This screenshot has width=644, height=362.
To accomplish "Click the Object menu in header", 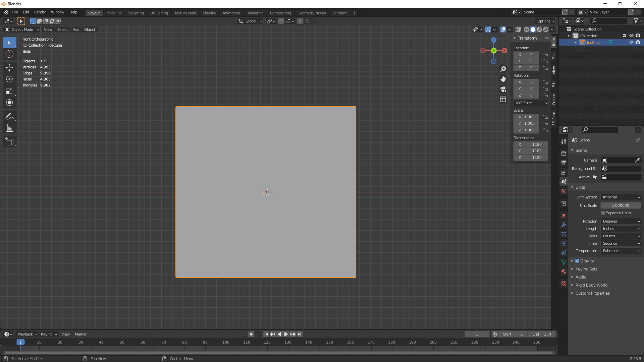I will pos(90,29).
